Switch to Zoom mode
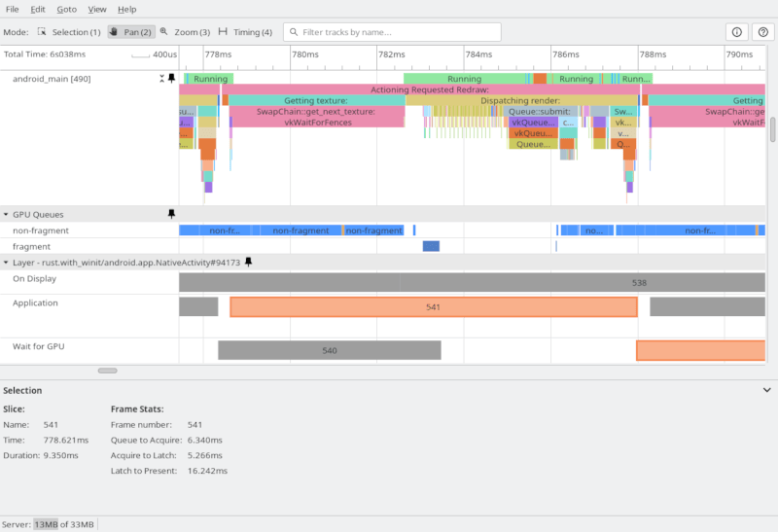Viewport: 778px width, 532px height. point(185,32)
